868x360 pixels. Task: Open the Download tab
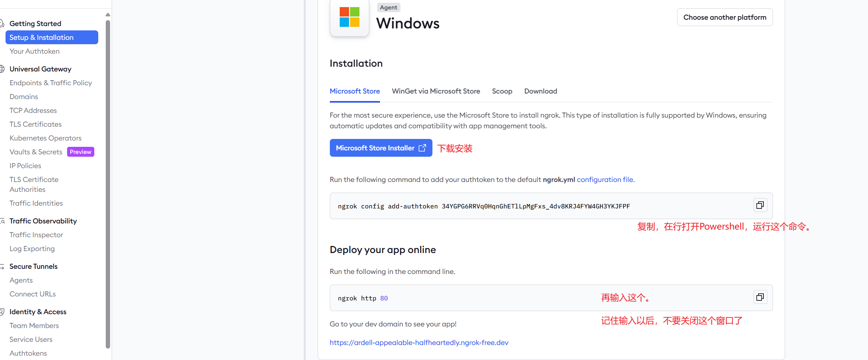[x=541, y=91]
